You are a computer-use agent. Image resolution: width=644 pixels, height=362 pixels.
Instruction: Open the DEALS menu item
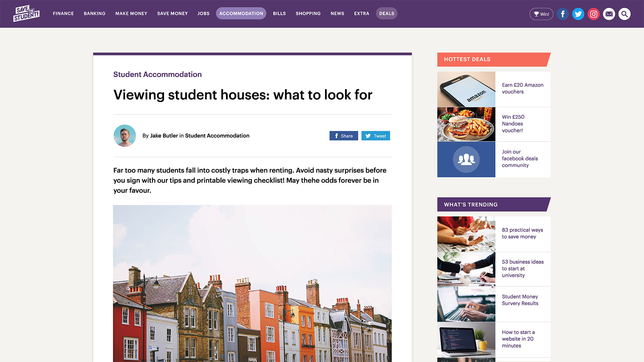point(386,13)
